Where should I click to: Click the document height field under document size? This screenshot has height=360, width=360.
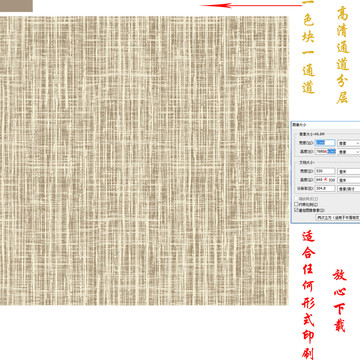(325, 180)
